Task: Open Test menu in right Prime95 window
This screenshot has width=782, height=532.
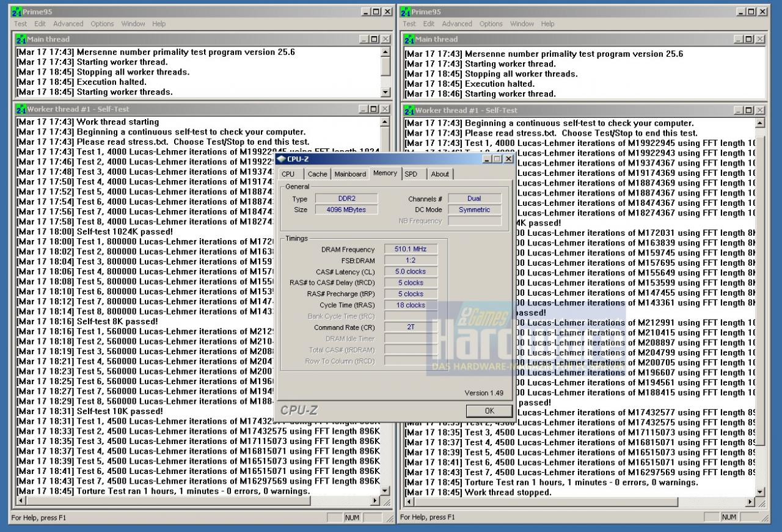Action: click(409, 24)
